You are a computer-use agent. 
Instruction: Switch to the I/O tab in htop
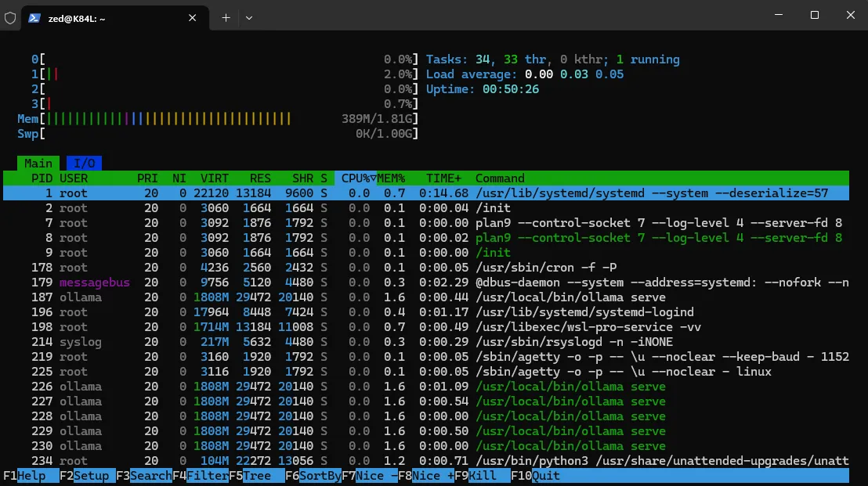point(84,163)
